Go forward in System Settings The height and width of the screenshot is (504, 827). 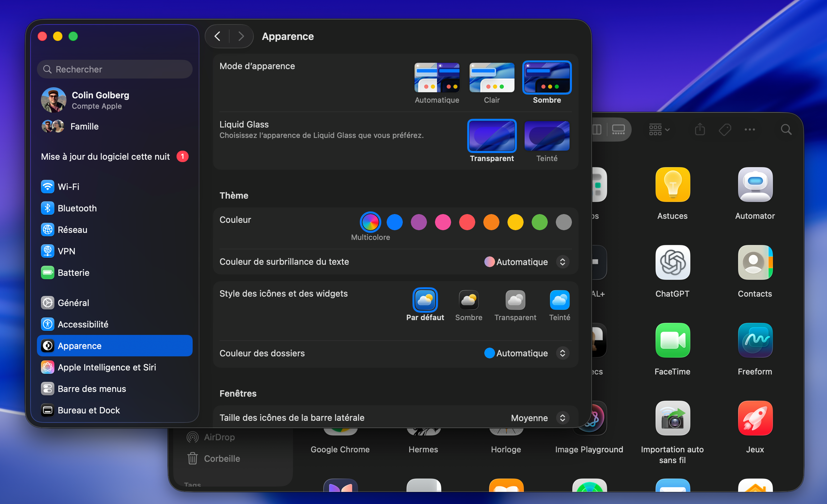241,36
